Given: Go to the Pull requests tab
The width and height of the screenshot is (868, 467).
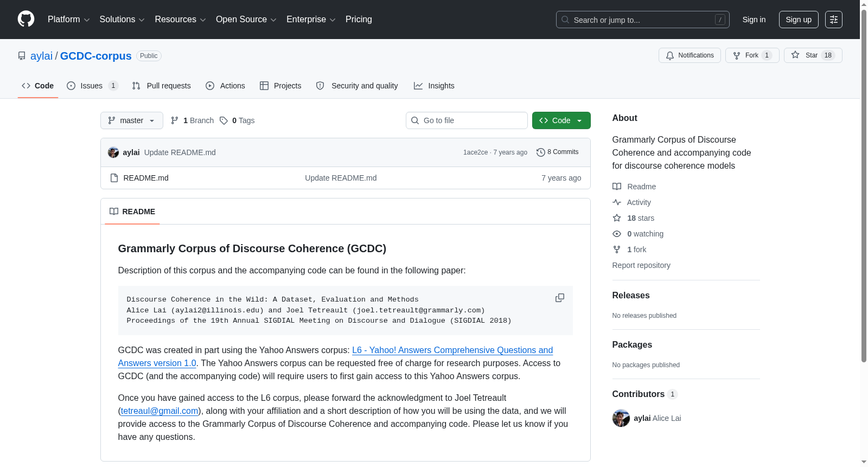Looking at the screenshot, I should pyautogui.click(x=162, y=86).
